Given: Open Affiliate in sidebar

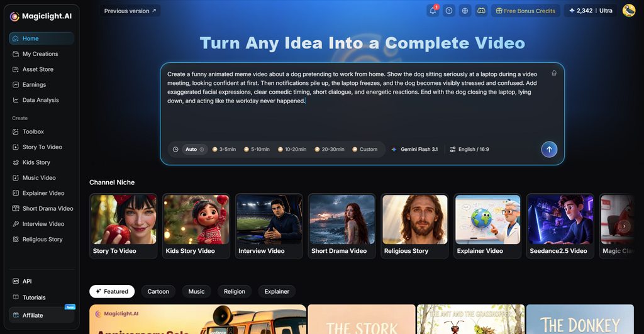Looking at the screenshot, I should (41, 315).
